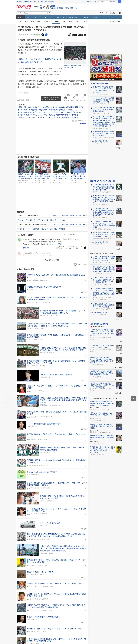Select the 科学 category tab
This screenshot has height=644, width=138.
pyautogui.click(x=71, y=21)
